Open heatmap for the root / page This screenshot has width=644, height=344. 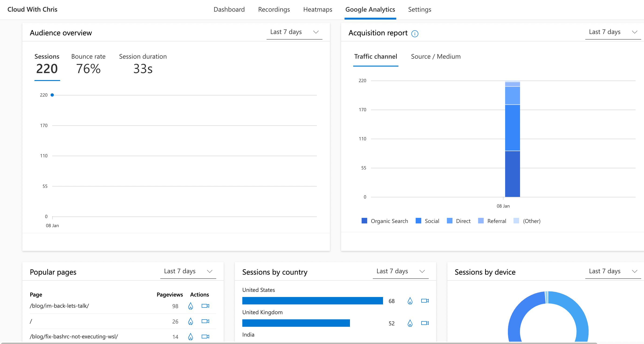[191, 321]
